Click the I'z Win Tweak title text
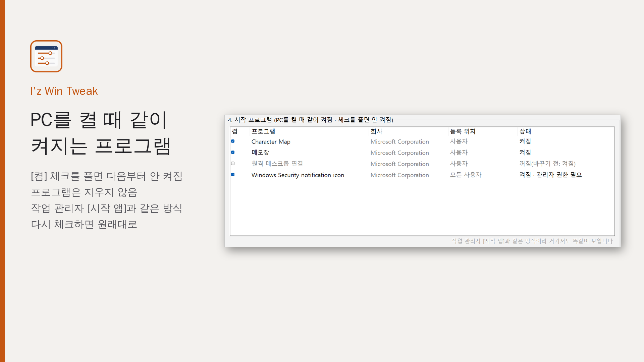 pos(64,91)
